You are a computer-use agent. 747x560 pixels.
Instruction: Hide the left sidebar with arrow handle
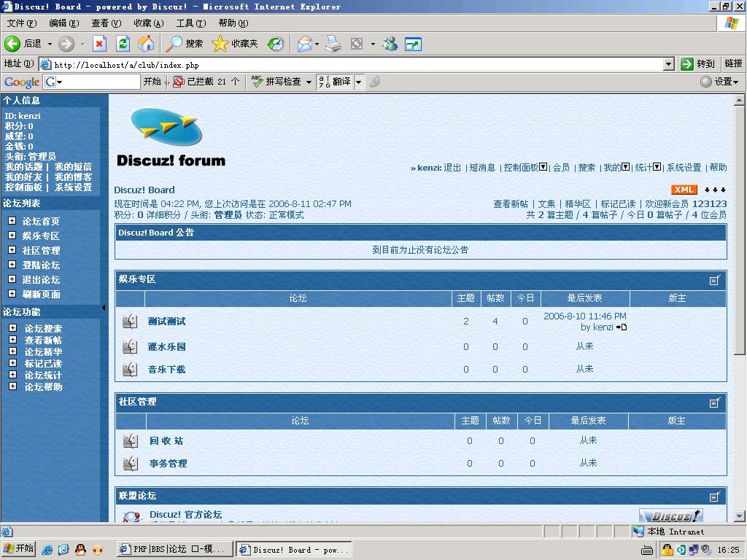(104, 308)
